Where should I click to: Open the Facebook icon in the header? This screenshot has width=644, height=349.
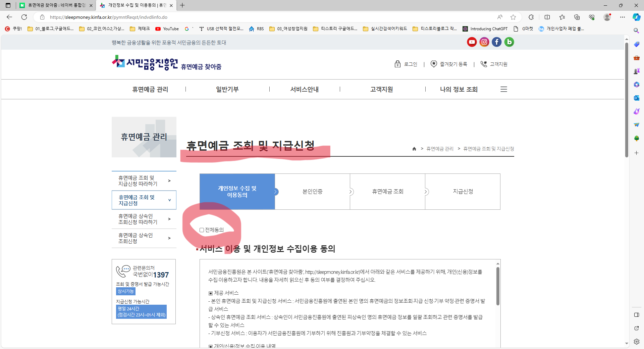[x=496, y=42]
